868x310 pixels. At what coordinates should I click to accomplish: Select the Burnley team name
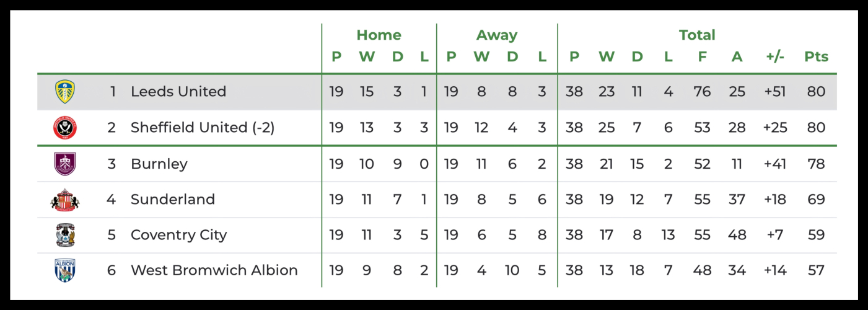[159, 164]
